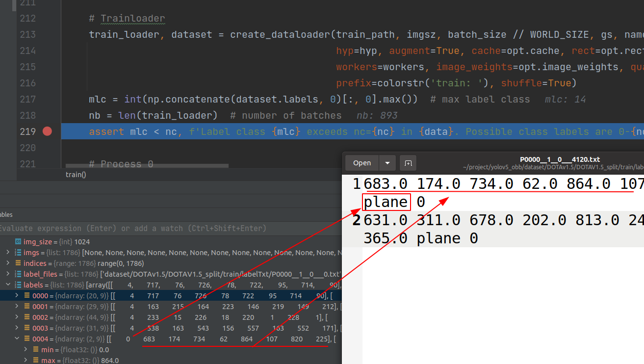Expand the max float32 entry
The height and width of the screenshot is (364, 644).
click(26, 360)
